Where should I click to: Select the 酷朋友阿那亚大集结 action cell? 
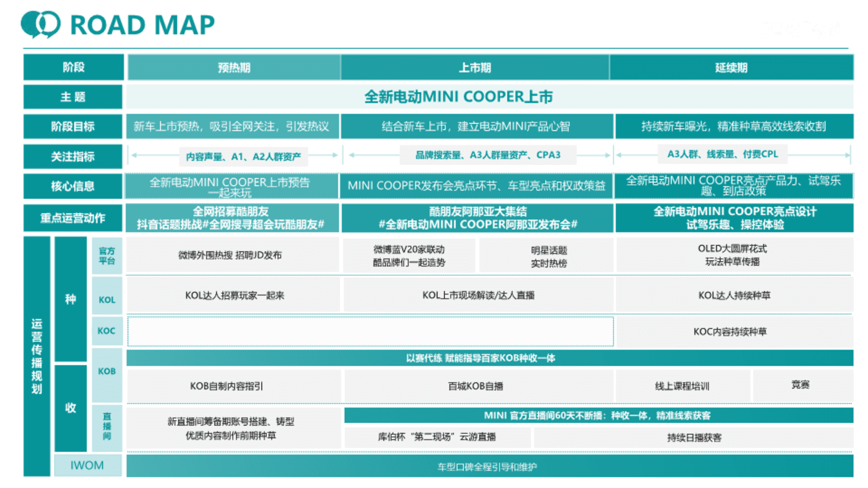[477, 218]
